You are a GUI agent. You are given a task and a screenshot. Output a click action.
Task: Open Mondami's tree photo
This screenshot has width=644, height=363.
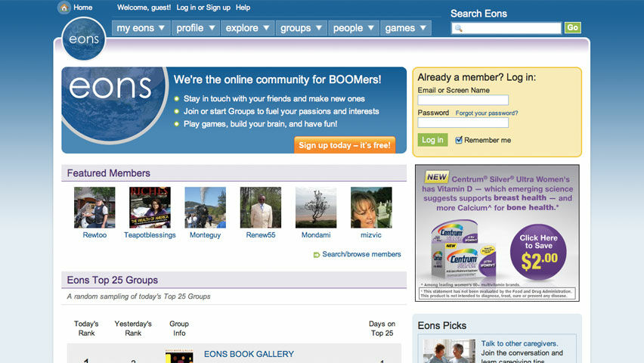click(x=316, y=208)
